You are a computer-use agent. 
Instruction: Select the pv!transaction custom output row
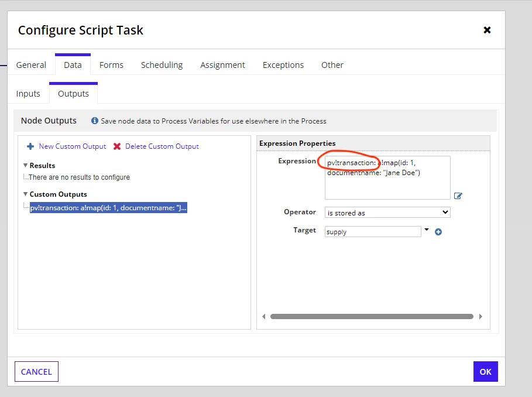pos(108,208)
